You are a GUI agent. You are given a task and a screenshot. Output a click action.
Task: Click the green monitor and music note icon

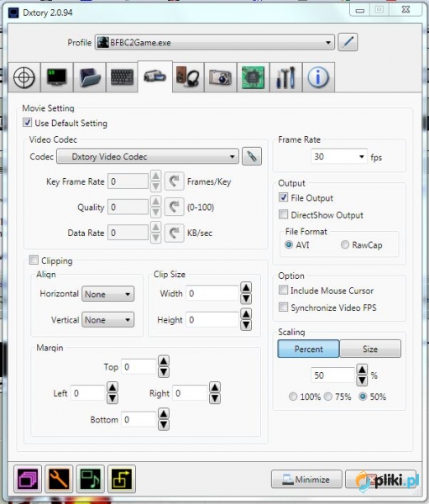point(91,479)
